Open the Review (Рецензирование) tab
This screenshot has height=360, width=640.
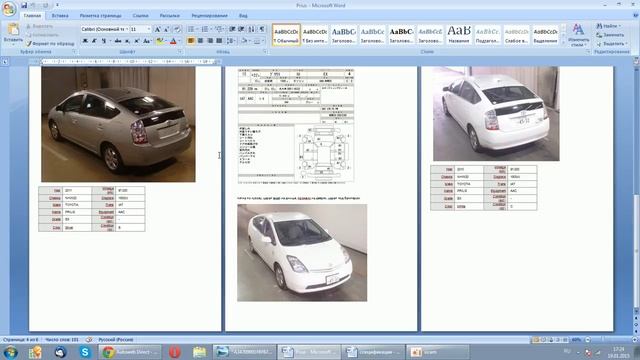tap(209, 16)
